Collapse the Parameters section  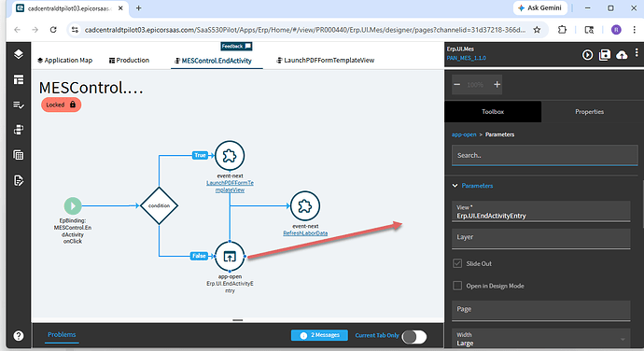pos(455,186)
